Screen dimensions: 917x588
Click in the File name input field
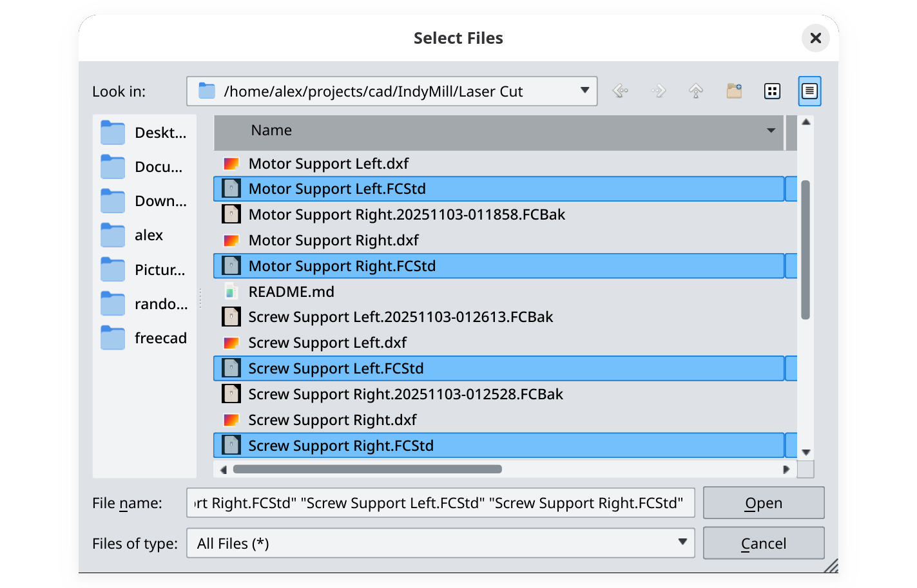click(440, 503)
